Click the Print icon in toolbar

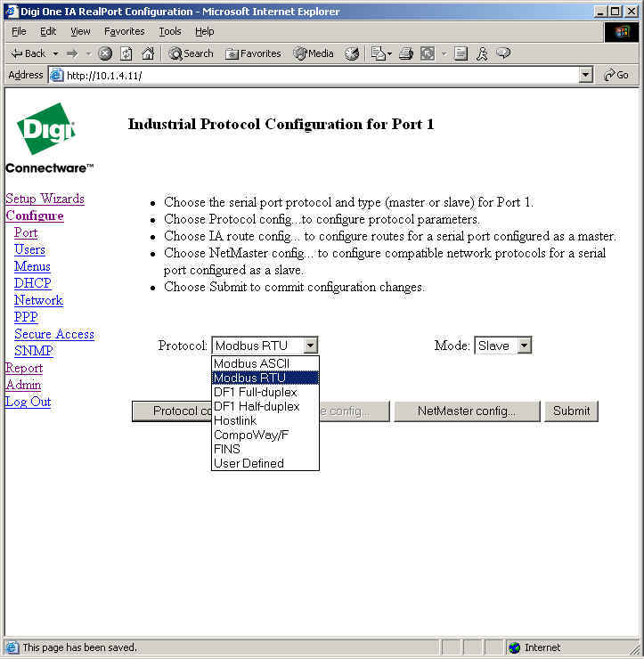pyautogui.click(x=406, y=53)
